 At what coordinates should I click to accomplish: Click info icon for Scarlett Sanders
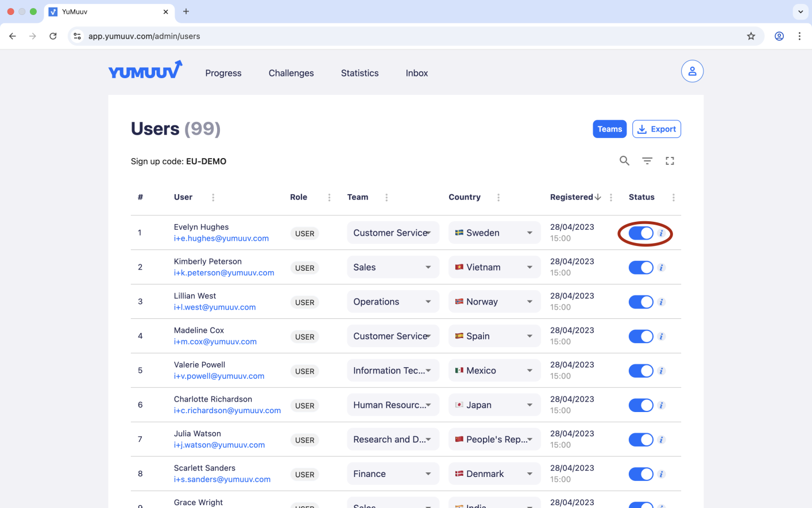662,475
